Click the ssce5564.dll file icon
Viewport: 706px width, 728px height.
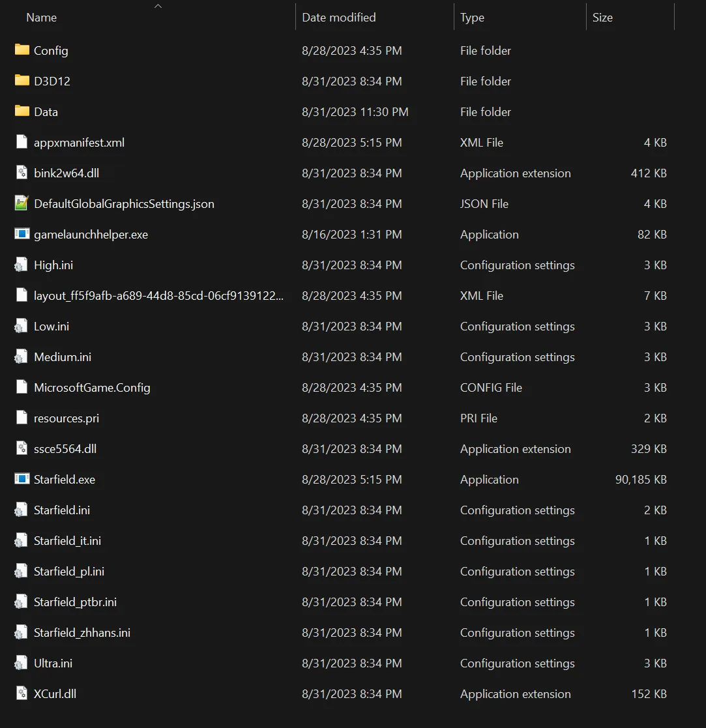pyautogui.click(x=22, y=448)
